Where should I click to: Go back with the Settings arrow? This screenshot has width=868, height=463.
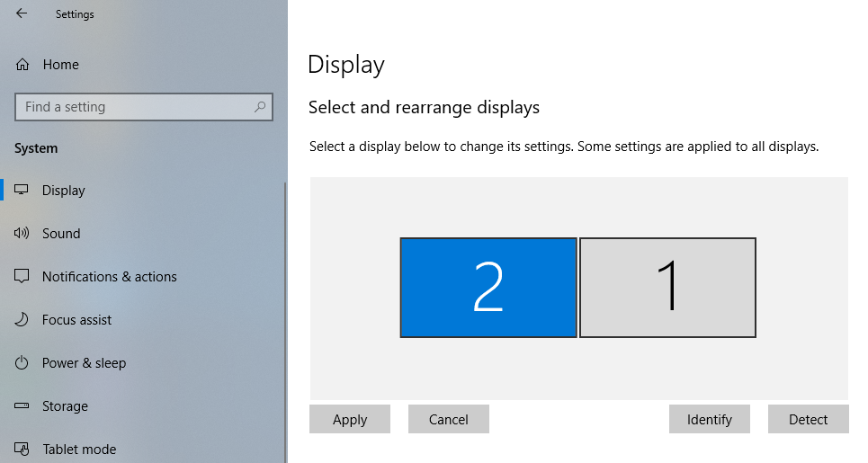click(x=22, y=13)
